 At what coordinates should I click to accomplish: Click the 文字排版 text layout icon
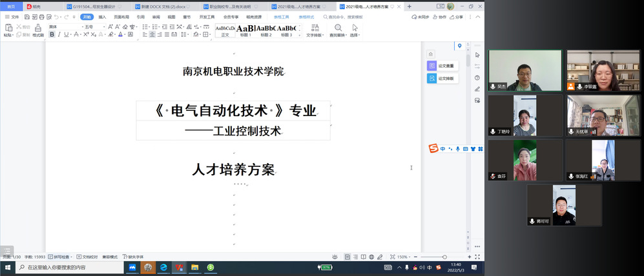click(315, 28)
